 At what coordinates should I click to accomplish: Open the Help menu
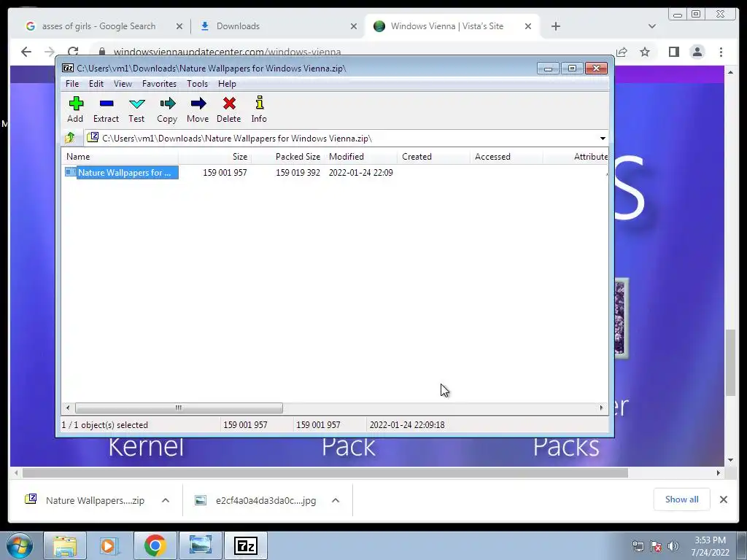point(228,84)
